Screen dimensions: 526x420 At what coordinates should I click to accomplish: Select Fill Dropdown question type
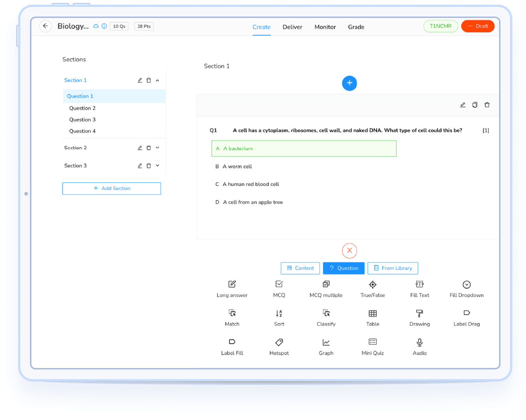pos(466,289)
